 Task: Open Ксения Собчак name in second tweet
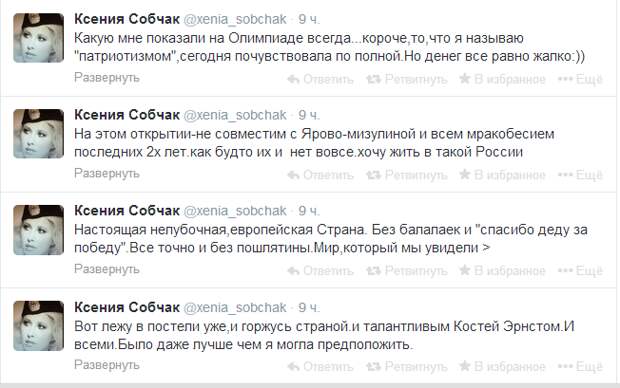click(x=127, y=115)
